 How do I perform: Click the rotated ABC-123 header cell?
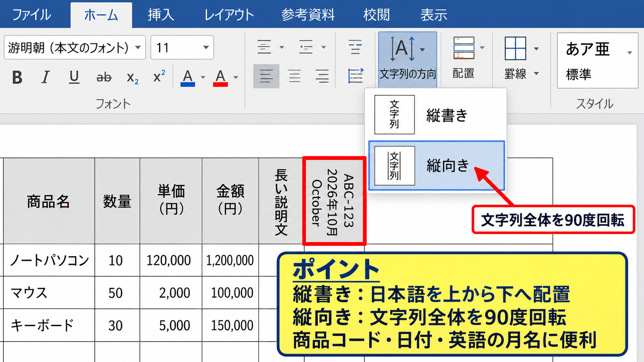click(334, 201)
